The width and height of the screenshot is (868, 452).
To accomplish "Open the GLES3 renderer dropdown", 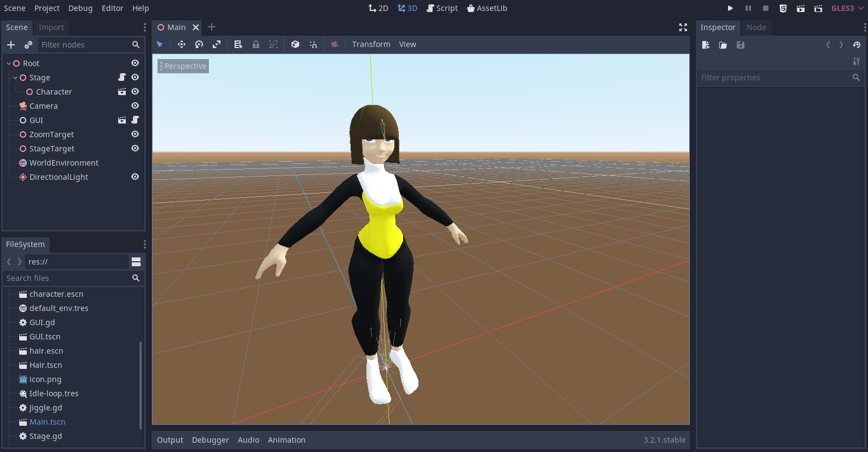I will point(847,8).
